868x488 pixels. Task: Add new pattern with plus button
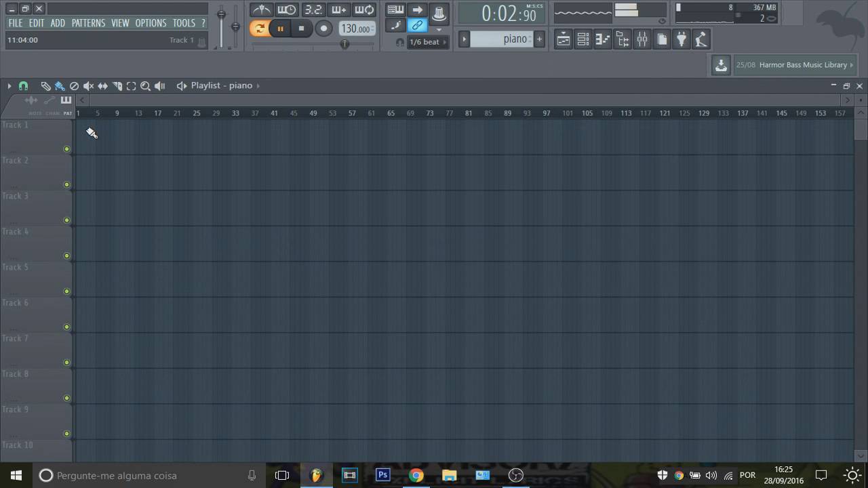[539, 39]
